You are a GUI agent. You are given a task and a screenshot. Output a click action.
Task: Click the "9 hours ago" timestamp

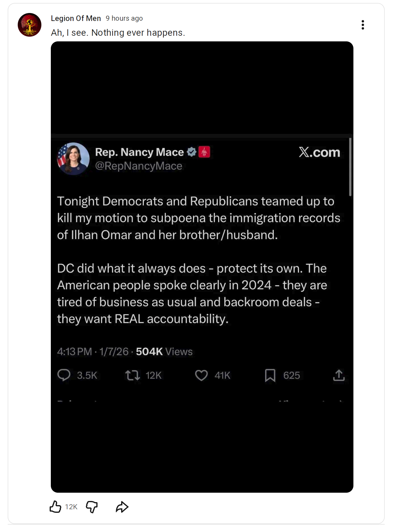pyautogui.click(x=124, y=18)
